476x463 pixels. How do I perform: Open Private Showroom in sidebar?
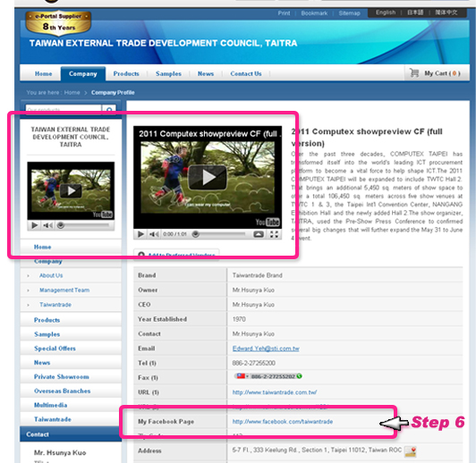[62, 377]
